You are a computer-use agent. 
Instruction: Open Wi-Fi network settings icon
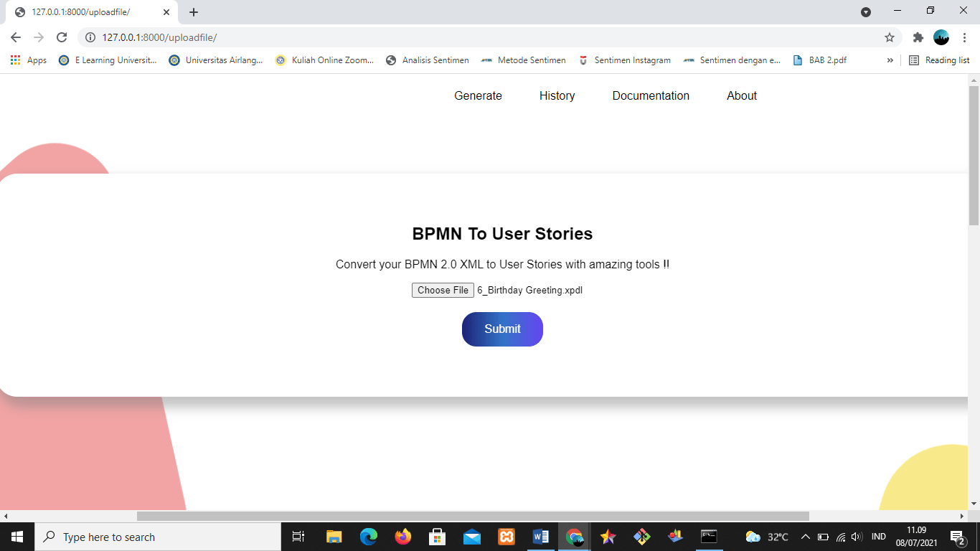841,537
